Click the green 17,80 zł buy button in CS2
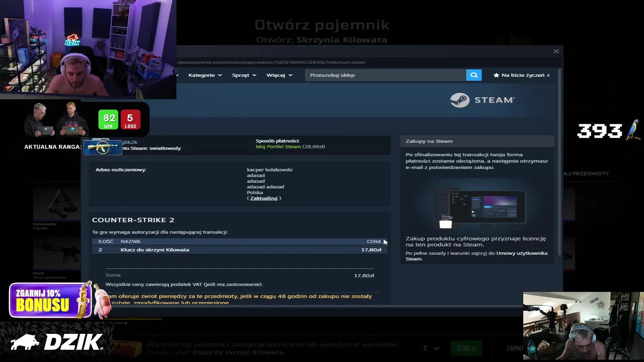The image size is (644, 362). (x=466, y=348)
